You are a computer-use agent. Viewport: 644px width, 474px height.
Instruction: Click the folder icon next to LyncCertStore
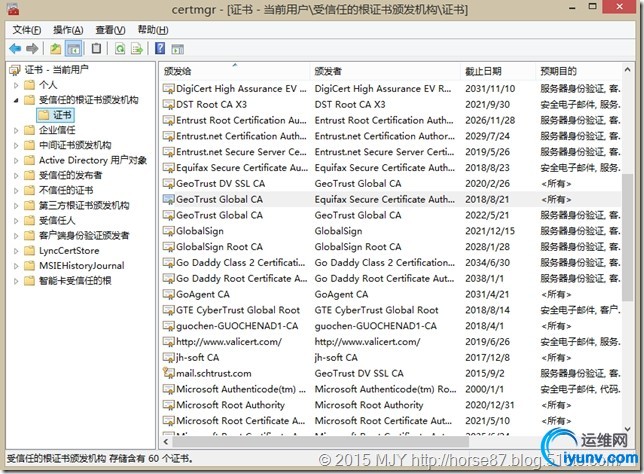pyautogui.click(x=29, y=251)
